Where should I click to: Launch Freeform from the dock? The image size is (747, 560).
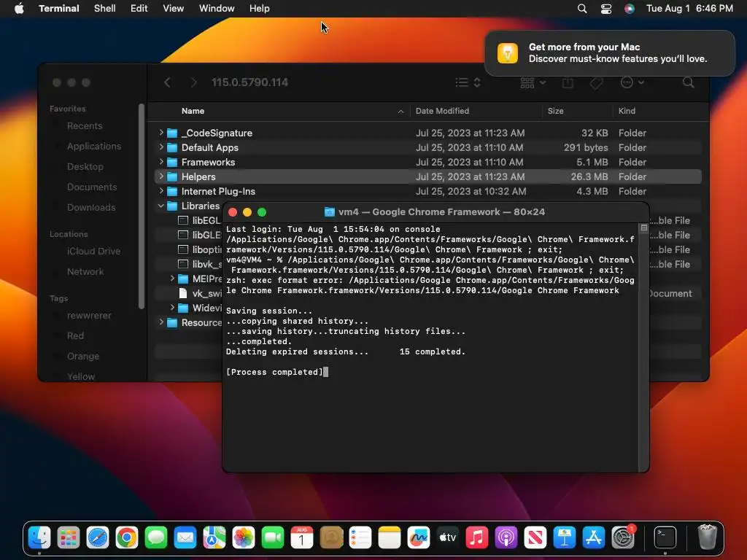418,537
